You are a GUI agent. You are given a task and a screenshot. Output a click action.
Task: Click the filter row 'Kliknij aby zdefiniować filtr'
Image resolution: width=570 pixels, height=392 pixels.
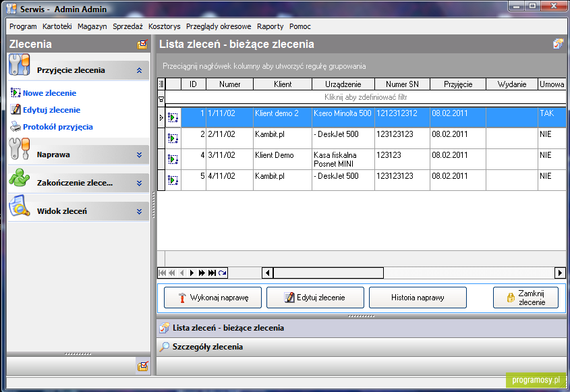pos(366,97)
